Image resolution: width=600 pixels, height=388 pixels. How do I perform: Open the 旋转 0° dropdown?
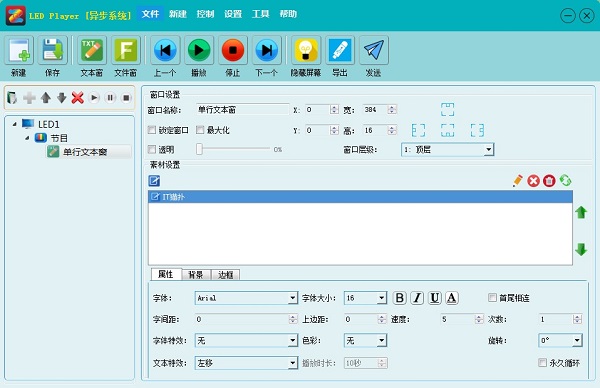[x=560, y=340]
